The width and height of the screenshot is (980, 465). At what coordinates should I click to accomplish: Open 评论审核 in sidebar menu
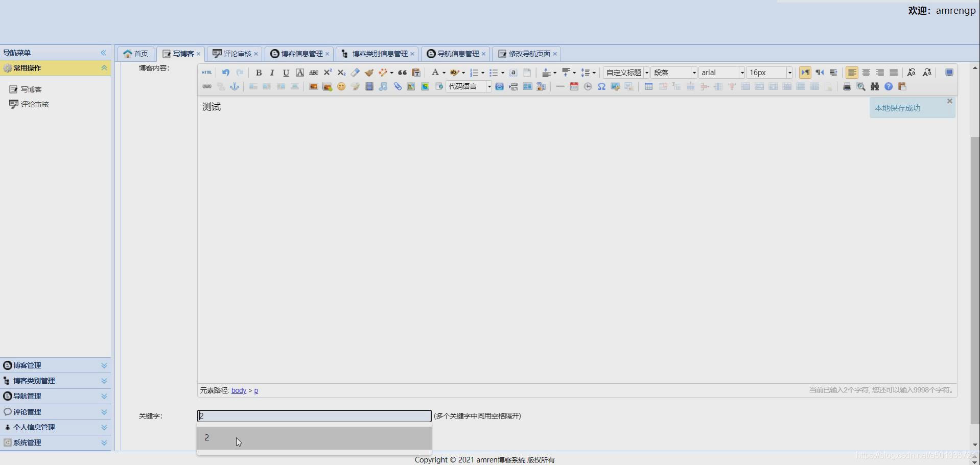[35, 104]
